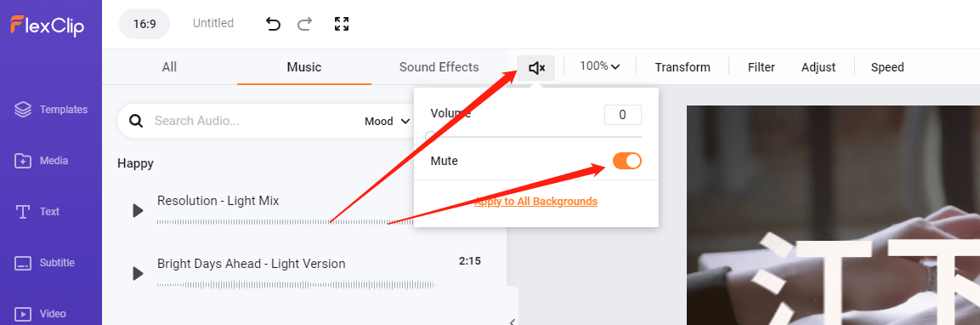The width and height of the screenshot is (980, 325).
Task: Click the redo arrow icon
Action: pos(304,25)
